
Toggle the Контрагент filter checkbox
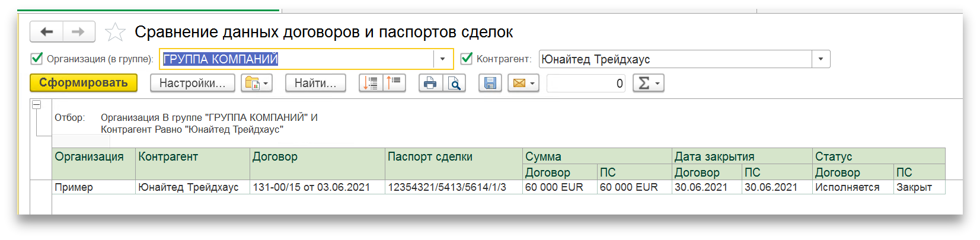point(467,59)
